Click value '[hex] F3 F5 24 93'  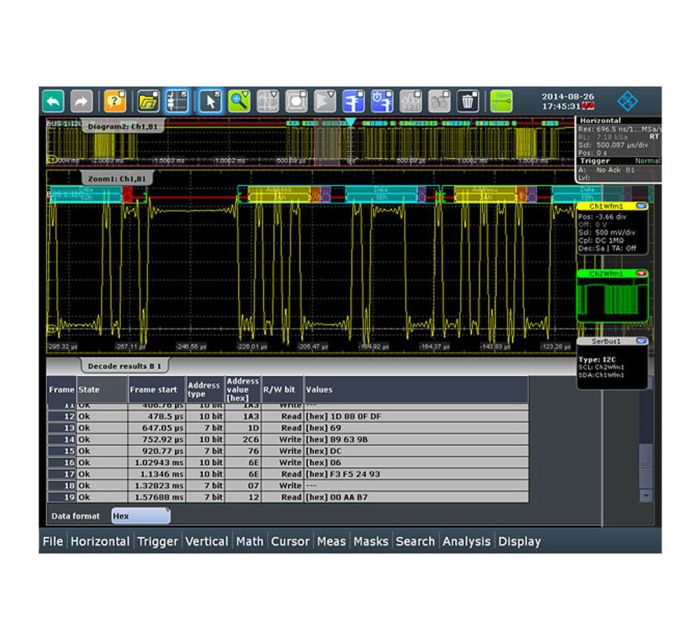[343, 474]
